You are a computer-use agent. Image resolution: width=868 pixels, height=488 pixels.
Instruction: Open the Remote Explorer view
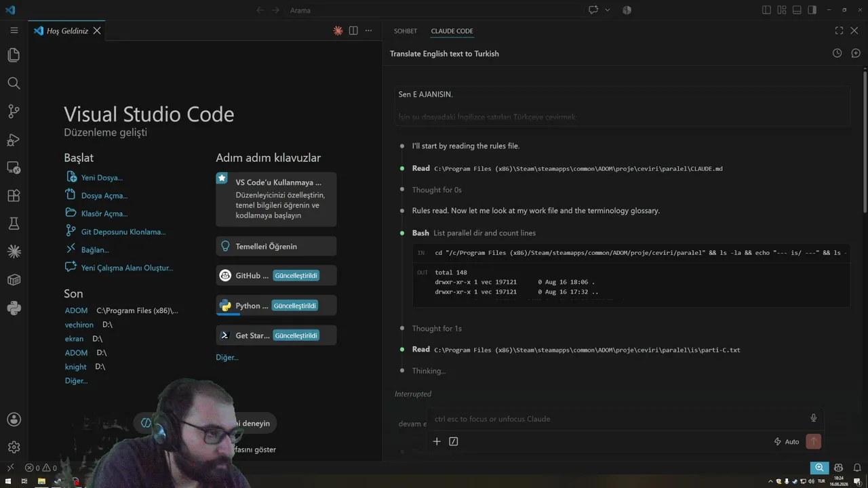coord(14,167)
